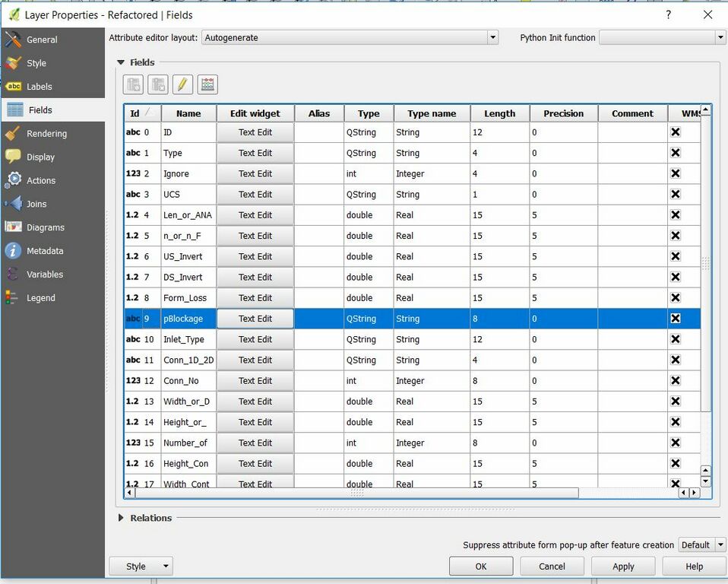Open the Metadata section in sidebar
728x584 pixels.
(x=45, y=251)
